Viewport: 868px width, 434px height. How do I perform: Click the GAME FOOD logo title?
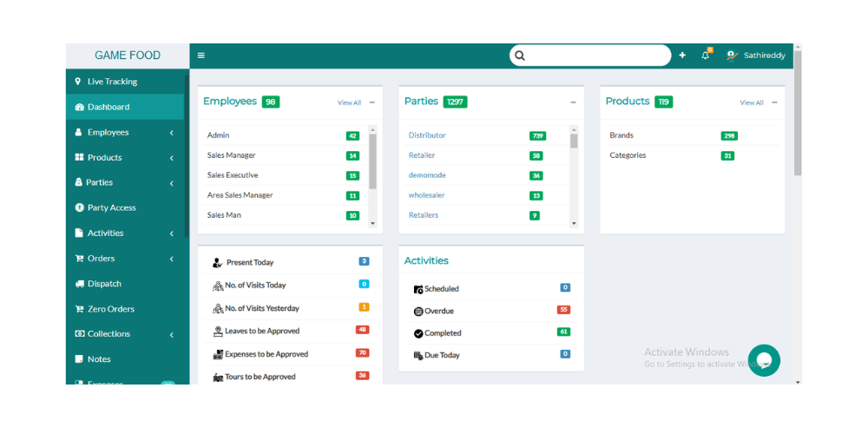click(x=128, y=56)
